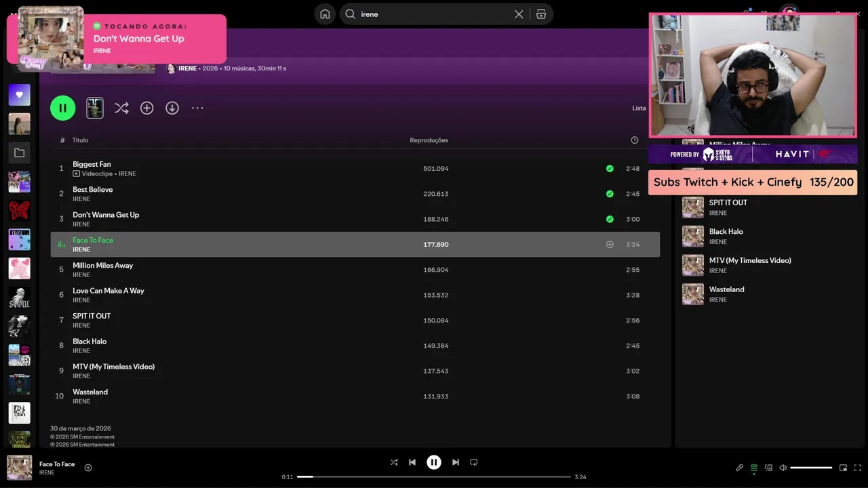The height and width of the screenshot is (488, 868).
Task: Toggle saved checkmark for Best Believe
Action: click(610, 194)
